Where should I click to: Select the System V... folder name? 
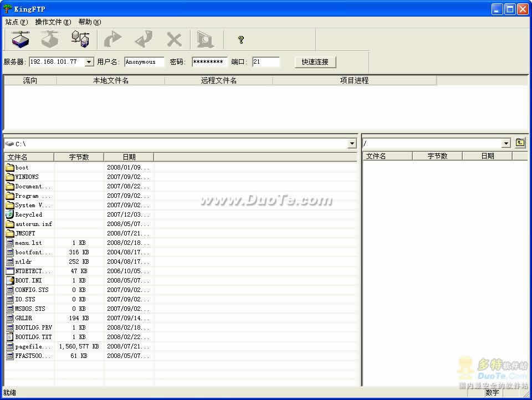33,205
